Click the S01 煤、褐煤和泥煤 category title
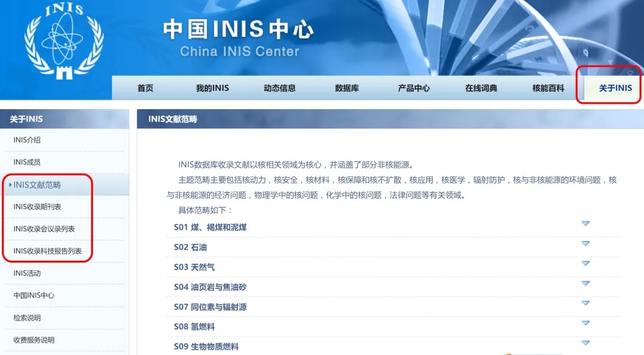 (210, 227)
